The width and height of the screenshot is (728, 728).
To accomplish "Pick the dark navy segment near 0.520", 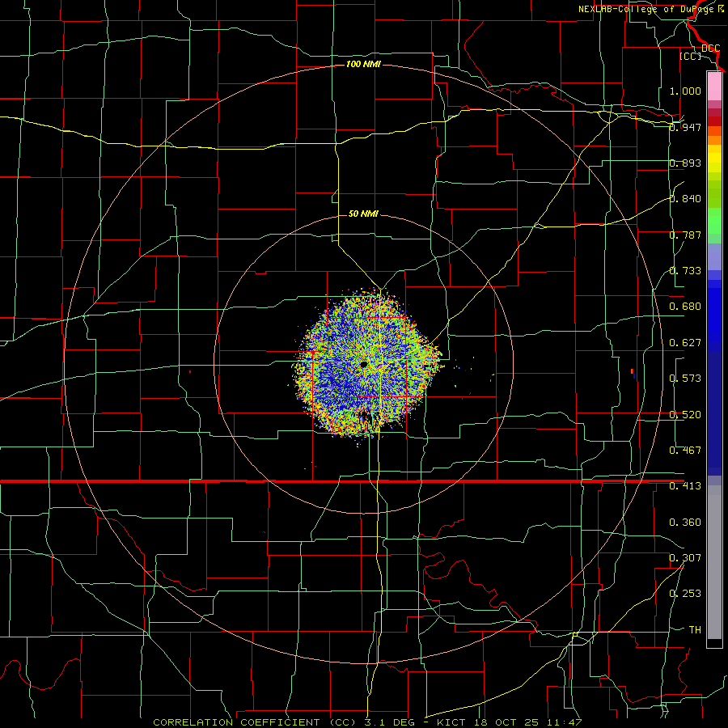I will tap(714, 413).
